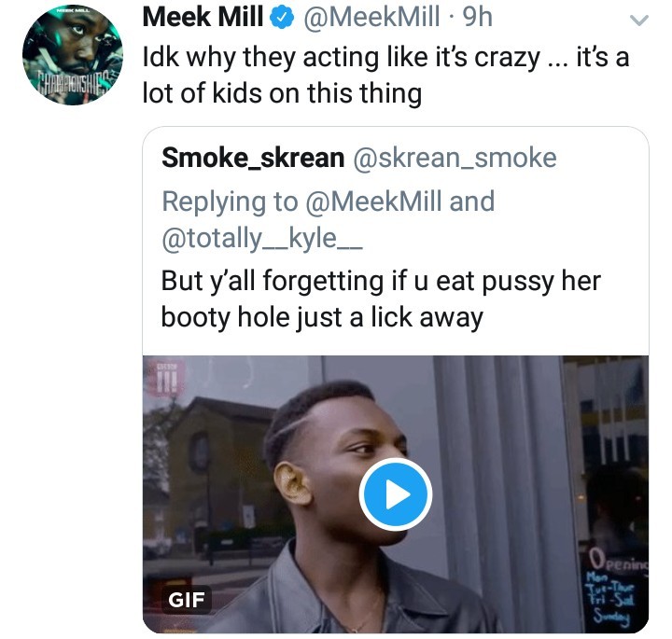Expand the tweet options chevron
Image resolution: width=672 pixels, height=639 pixels.
(x=638, y=19)
